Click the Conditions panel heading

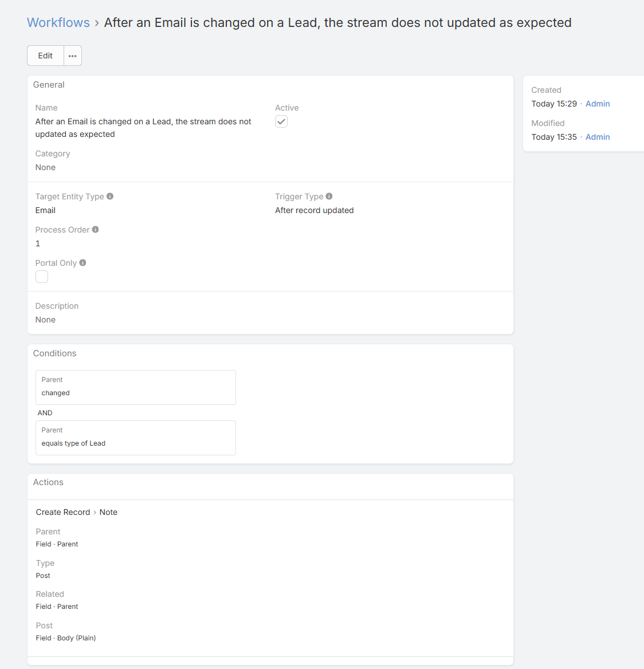(x=54, y=353)
